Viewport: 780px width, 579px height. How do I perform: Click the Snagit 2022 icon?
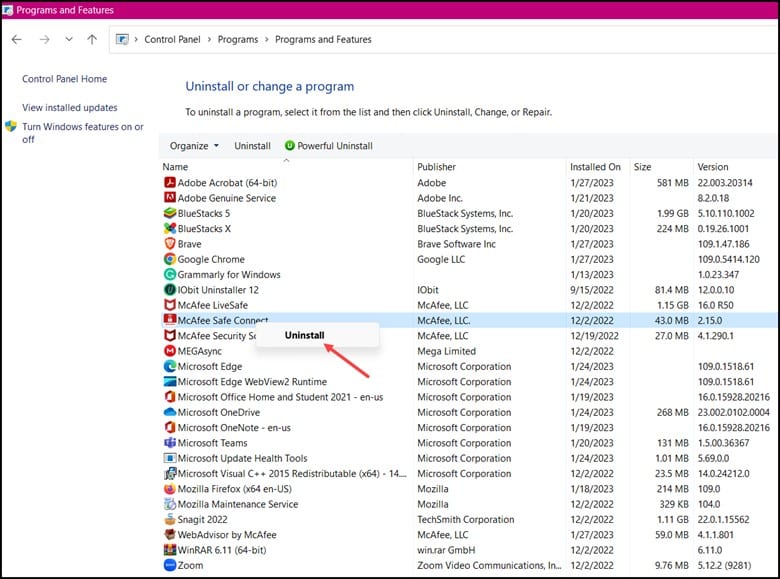coord(170,519)
